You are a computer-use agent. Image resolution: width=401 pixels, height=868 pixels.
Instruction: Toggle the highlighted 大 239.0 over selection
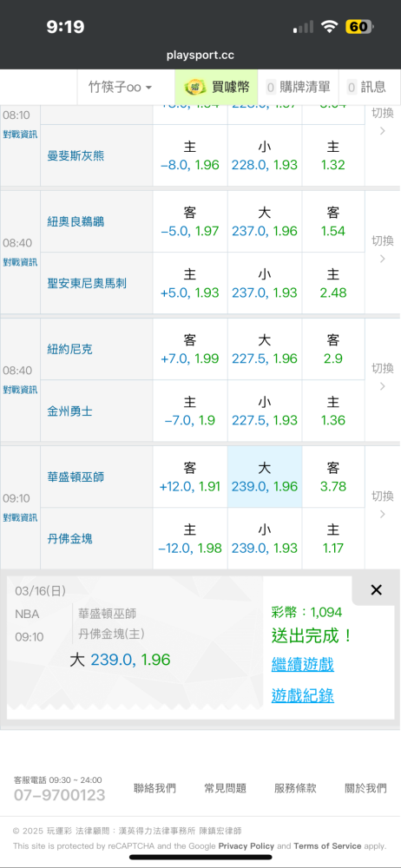(265, 477)
